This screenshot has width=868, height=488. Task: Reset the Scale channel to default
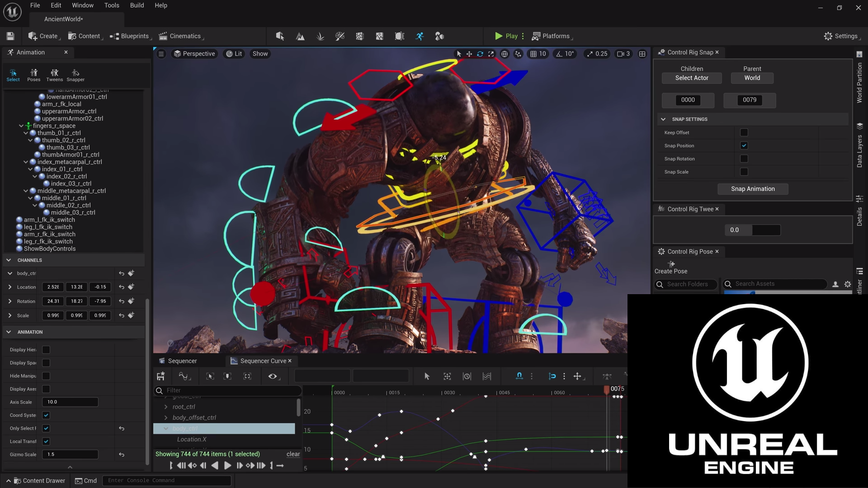click(122, 315)
